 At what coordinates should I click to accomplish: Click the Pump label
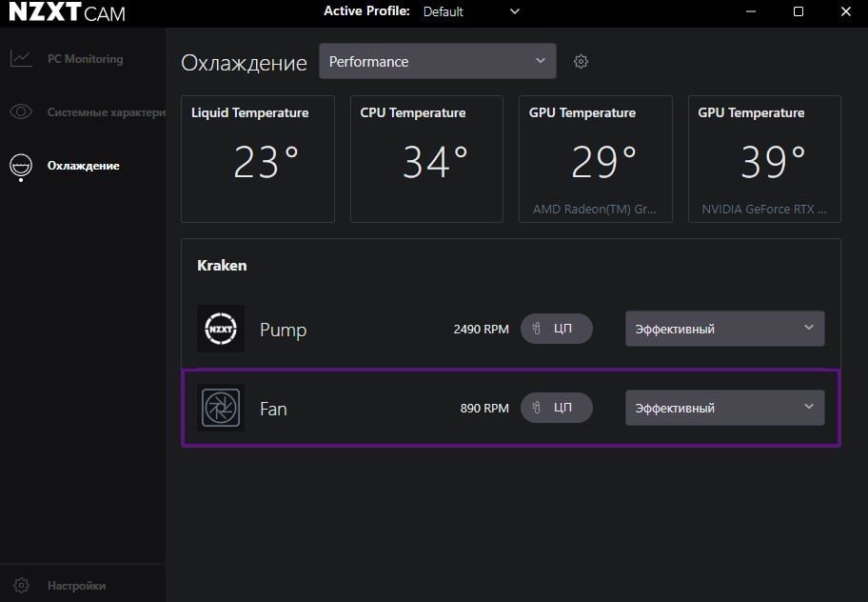coord(283,330)
